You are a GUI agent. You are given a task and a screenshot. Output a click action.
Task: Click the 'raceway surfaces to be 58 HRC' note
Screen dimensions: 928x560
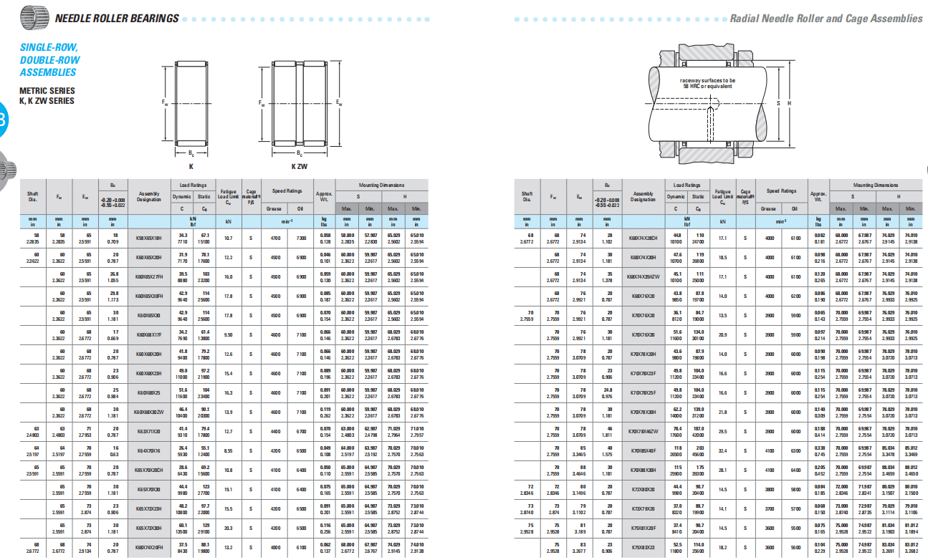(707, 83)
